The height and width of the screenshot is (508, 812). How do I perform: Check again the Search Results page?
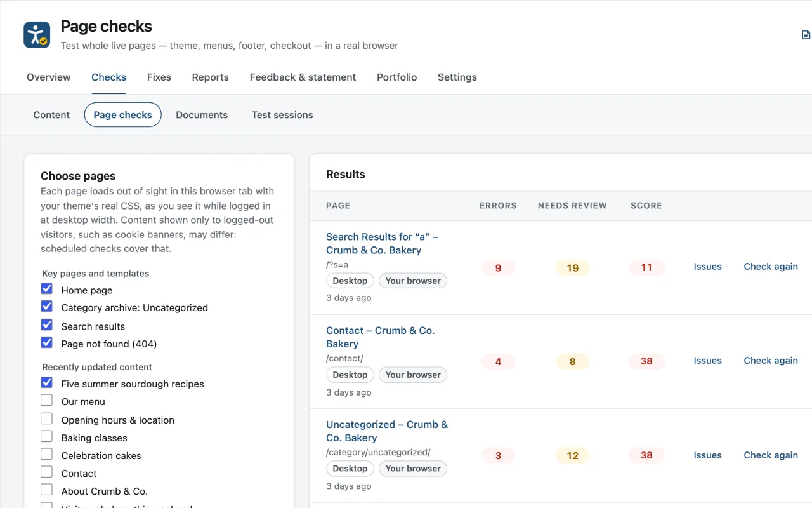(771, 267)
